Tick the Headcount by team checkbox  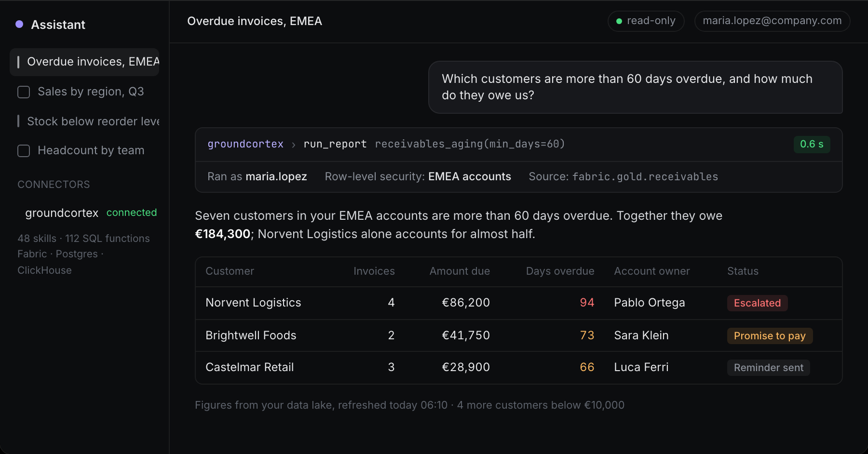click(24, 151)
